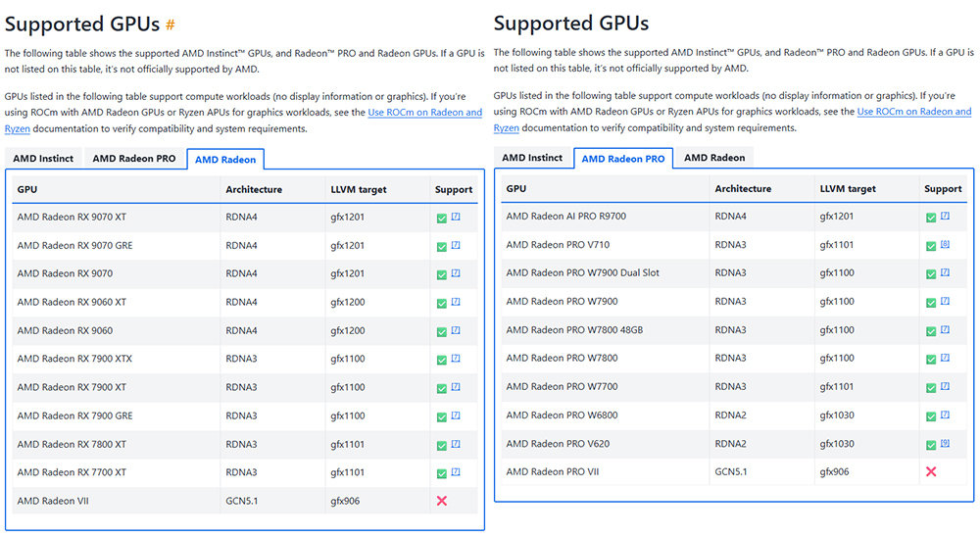Click green check icon for Radeon AI PRO R9700
The height and width of the screenshot is (537, 980).
[931, 217]
